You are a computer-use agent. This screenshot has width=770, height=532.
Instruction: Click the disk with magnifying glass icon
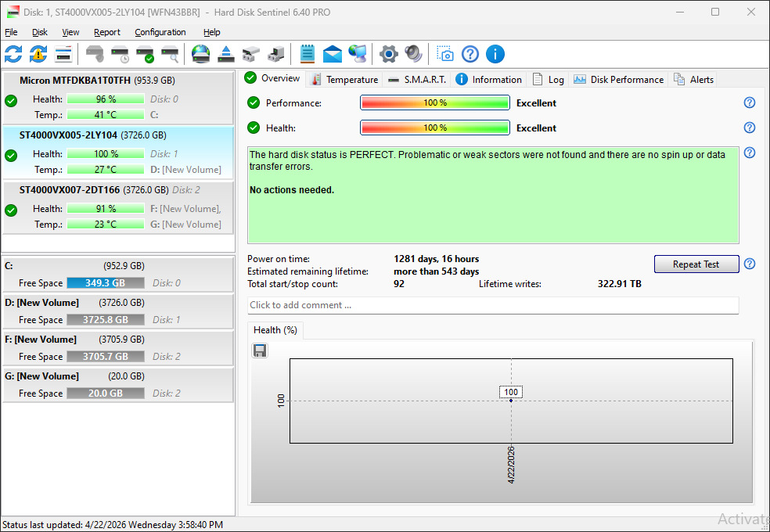[x=170, y=54]
